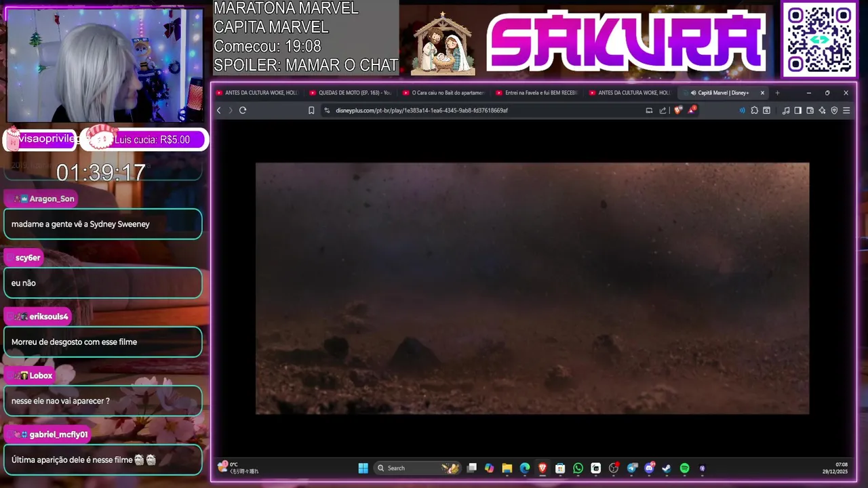Open the Brave Wallet icon

coord(810,110)
